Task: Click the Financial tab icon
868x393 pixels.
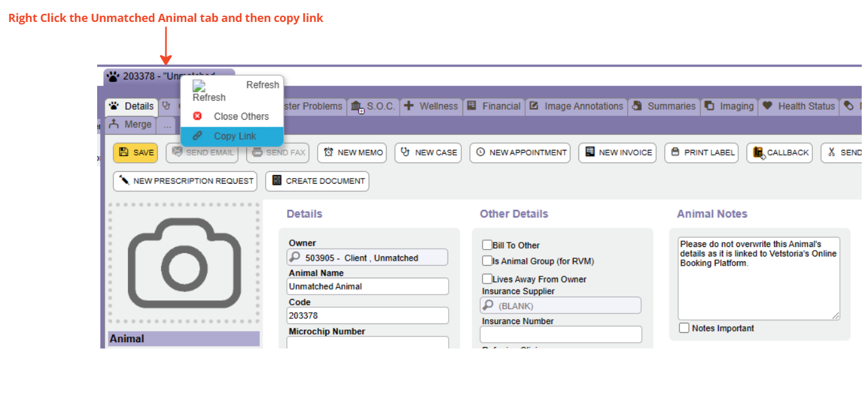Action: [472, 106]
